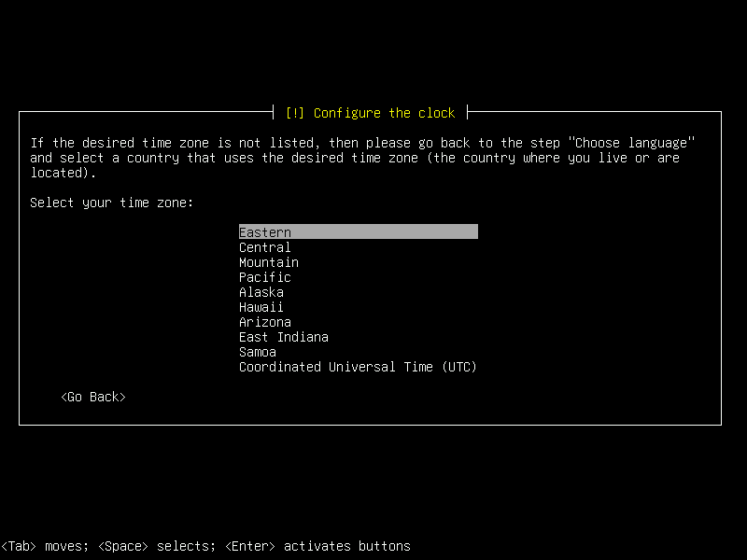Pick the Mountain time zone
Screen dimensions: 747x560
pos(359,262)
